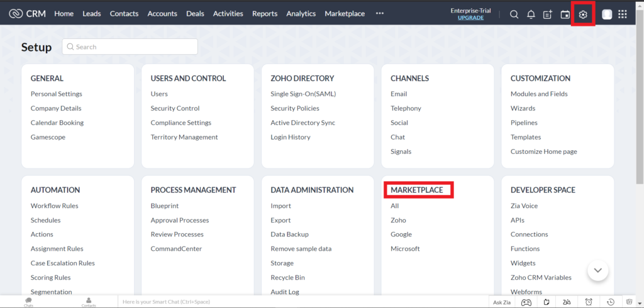
Task: Click the UPGRADE link
Action: point(470,18)
